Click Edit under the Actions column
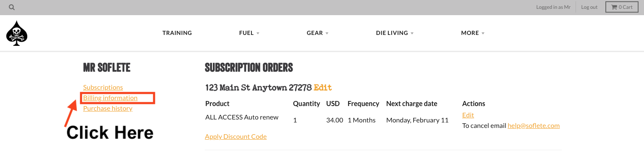 pos(468,115)
